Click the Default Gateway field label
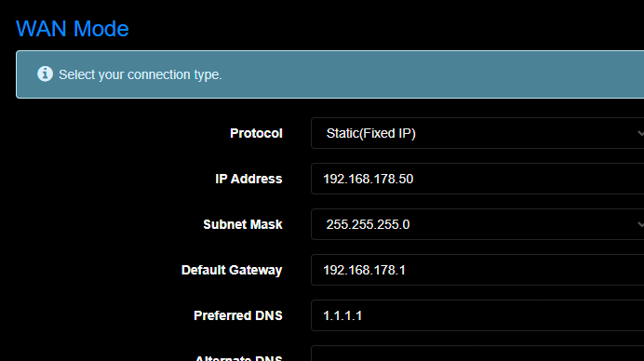The image size is (644, 361). click(232, 270)
